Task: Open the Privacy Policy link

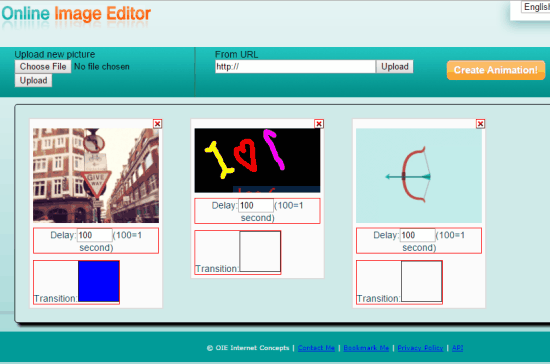Action: [x=420, y=348]
